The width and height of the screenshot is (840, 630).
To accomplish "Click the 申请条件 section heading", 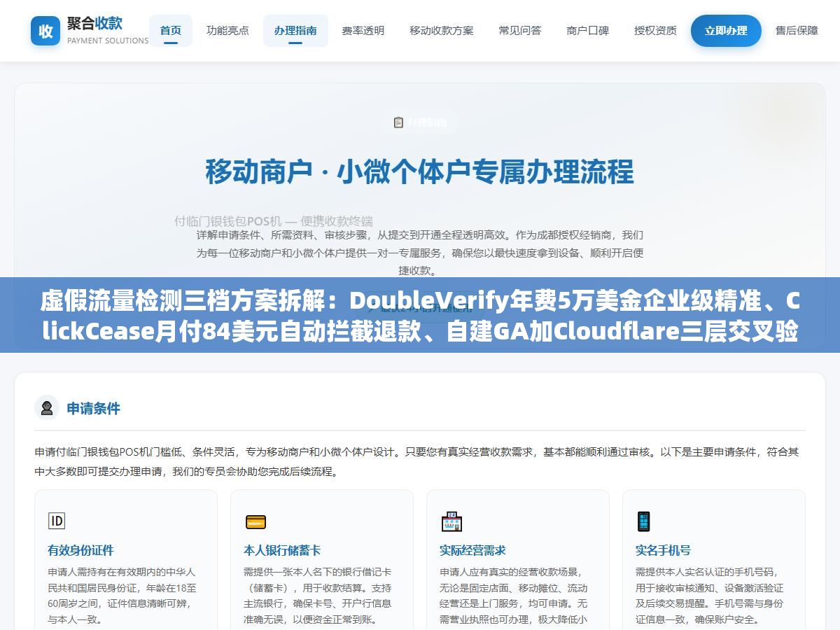I will pos(93,408).
